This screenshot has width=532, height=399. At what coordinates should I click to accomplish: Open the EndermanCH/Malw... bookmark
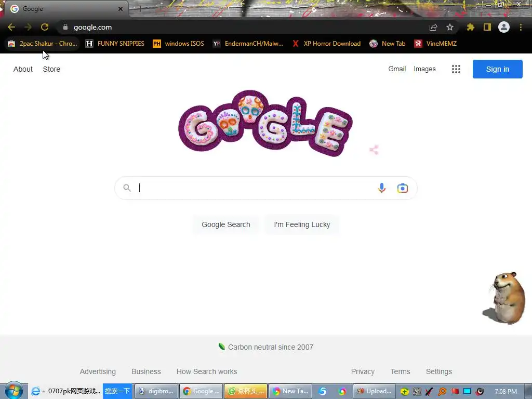[x=248, y=44]
